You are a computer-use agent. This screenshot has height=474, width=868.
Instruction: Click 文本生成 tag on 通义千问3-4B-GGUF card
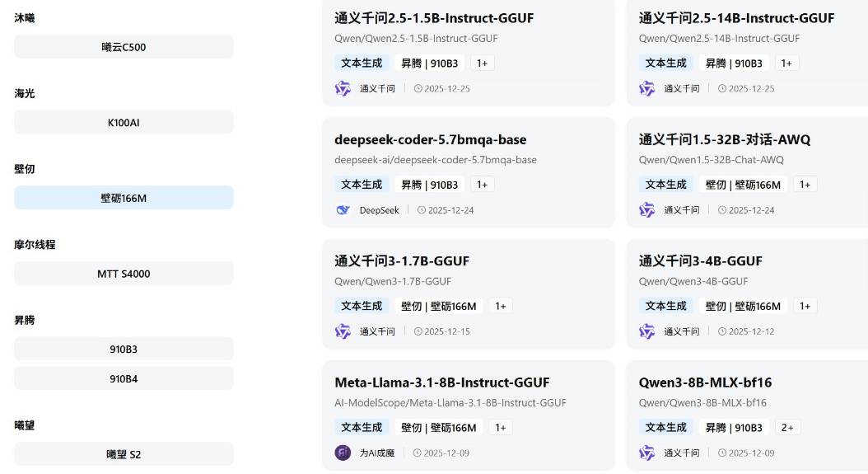tap(665, 306)
